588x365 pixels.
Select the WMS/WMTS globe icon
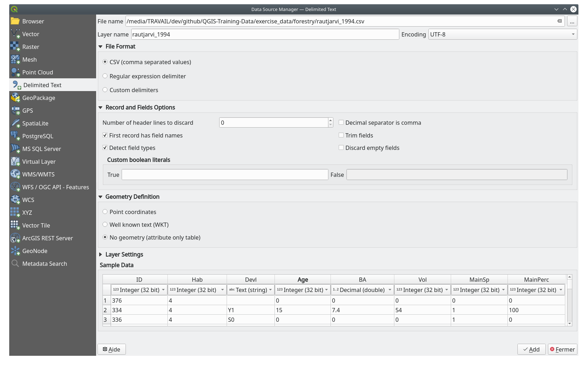click(16, 174)
